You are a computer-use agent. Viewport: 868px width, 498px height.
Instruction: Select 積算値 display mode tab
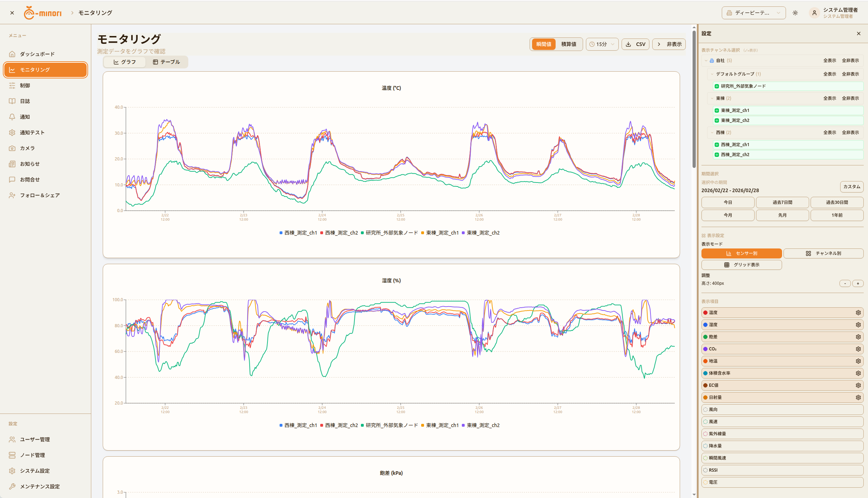tap(568, 44)
